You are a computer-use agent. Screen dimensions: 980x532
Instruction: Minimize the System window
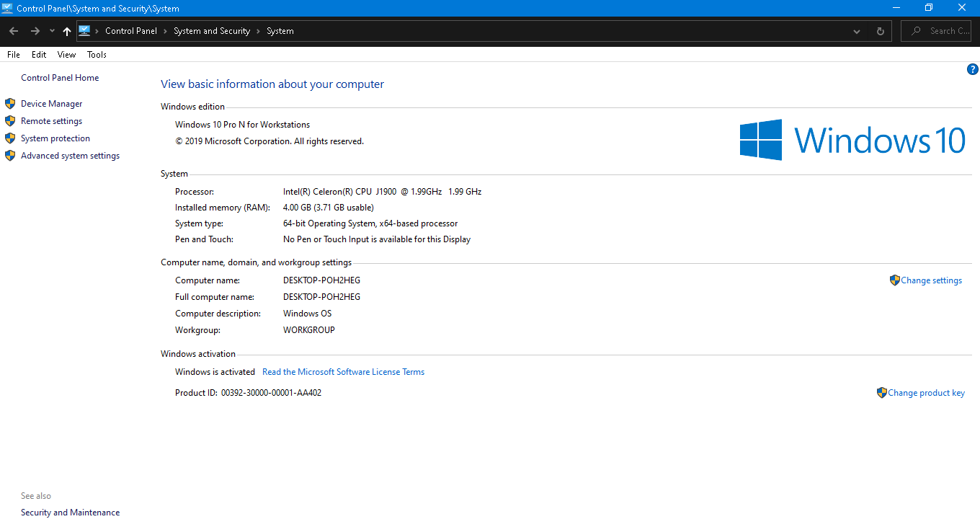[x=896, y=8]
